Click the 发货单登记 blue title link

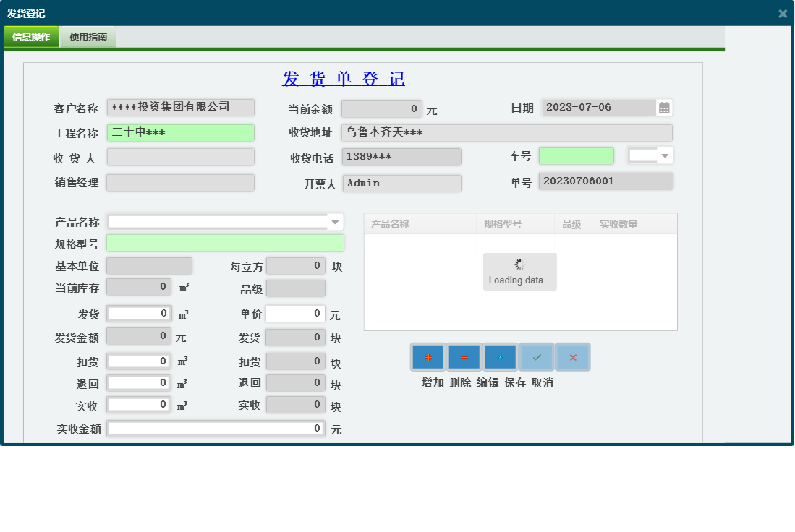[341, 79]
